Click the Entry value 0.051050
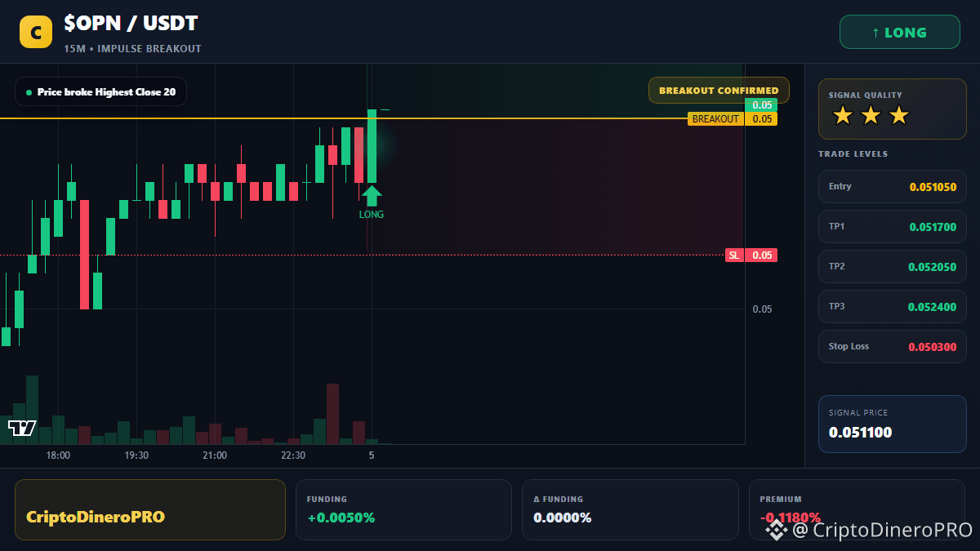 tap(933, 187)
